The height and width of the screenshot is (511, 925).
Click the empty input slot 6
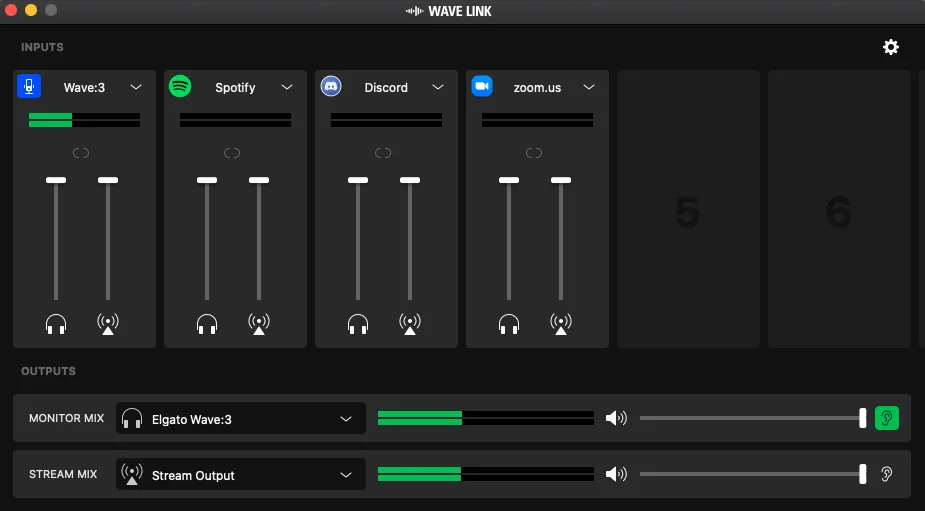point(838,210)
